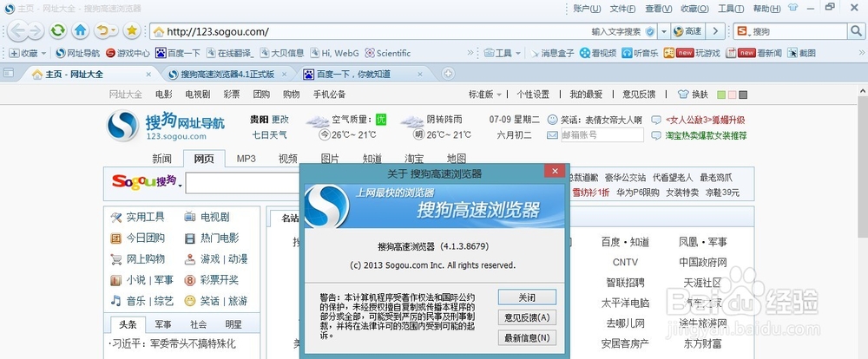Open the Scientific bookmark
868x359 pixels.
pyautogui.click(x=388, y=53)
